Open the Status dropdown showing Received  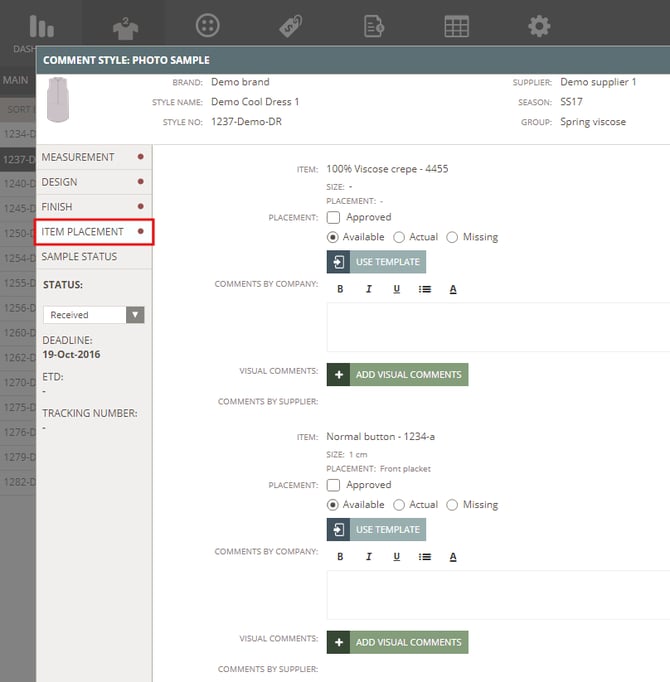coord(94,315)
